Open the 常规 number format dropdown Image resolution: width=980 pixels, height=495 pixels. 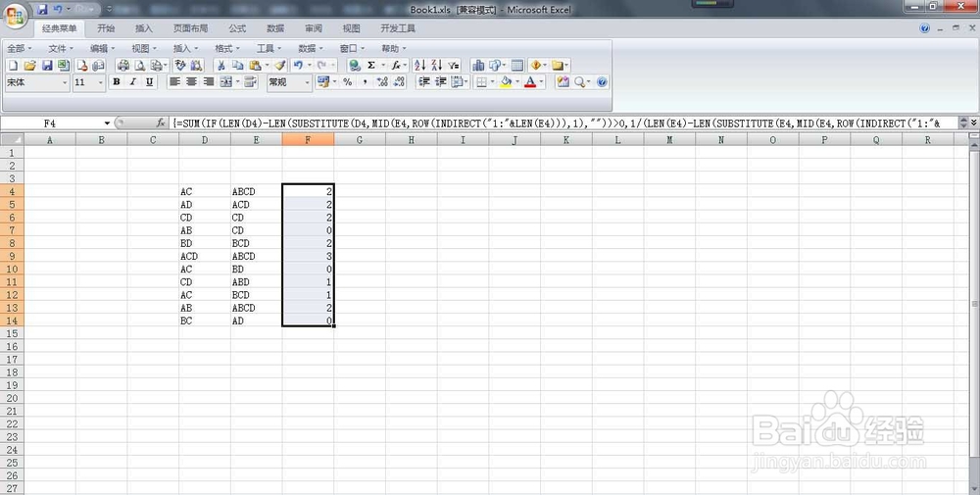(307, 82)
